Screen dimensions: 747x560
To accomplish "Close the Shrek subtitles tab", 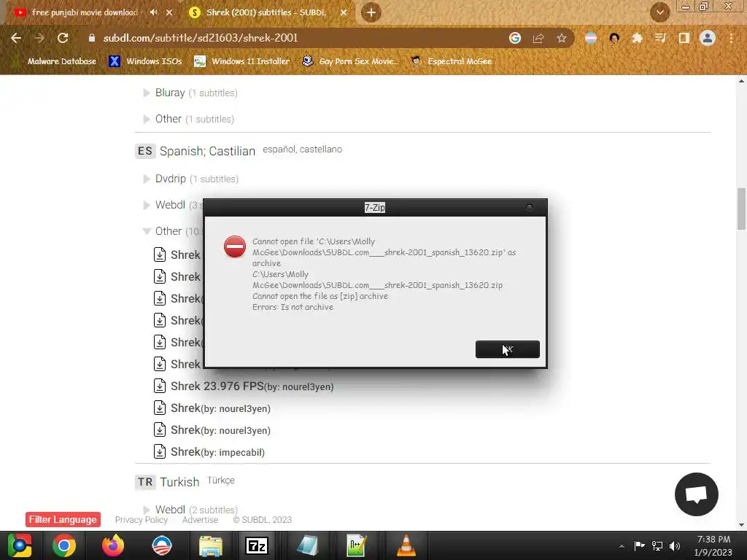I will [344, 12].
